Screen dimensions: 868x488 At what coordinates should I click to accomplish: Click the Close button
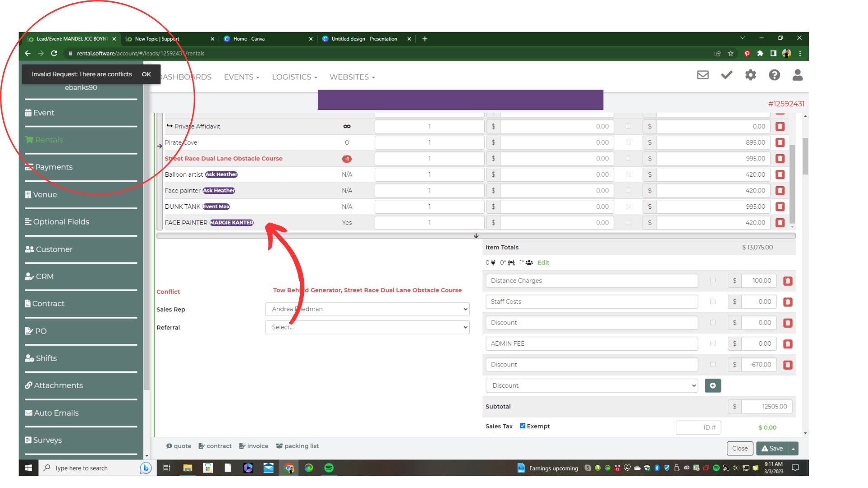click(740, 448)
